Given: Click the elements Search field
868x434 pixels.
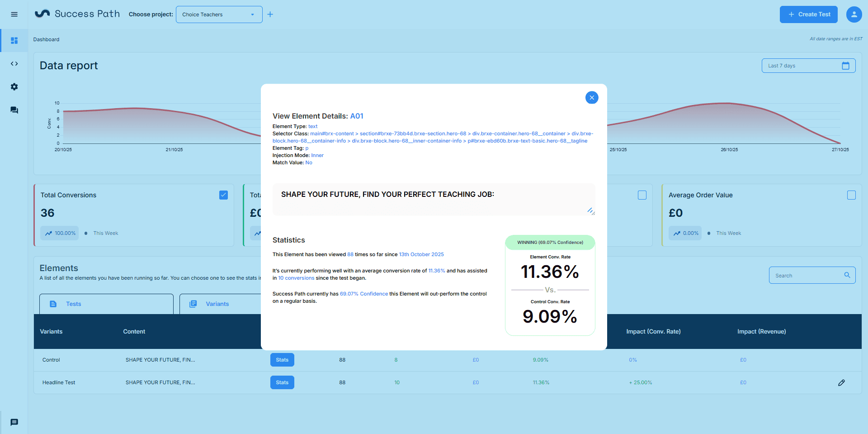Looking at the screenshot, I should click(x=807, y=276).
